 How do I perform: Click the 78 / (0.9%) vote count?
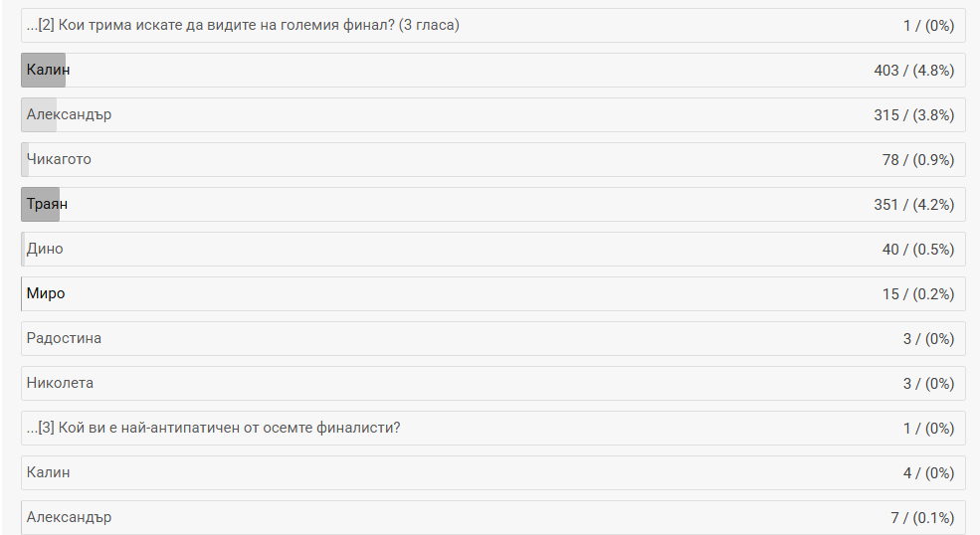click(917, 159)
